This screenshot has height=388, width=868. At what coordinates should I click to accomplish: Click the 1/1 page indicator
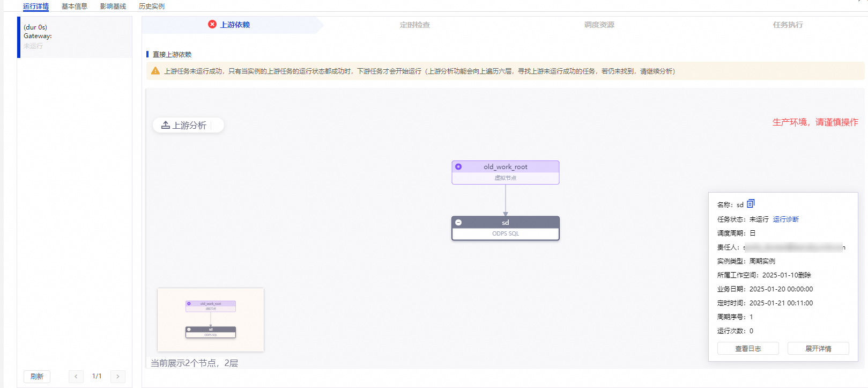pyautogui.click(x=97, y=376)
